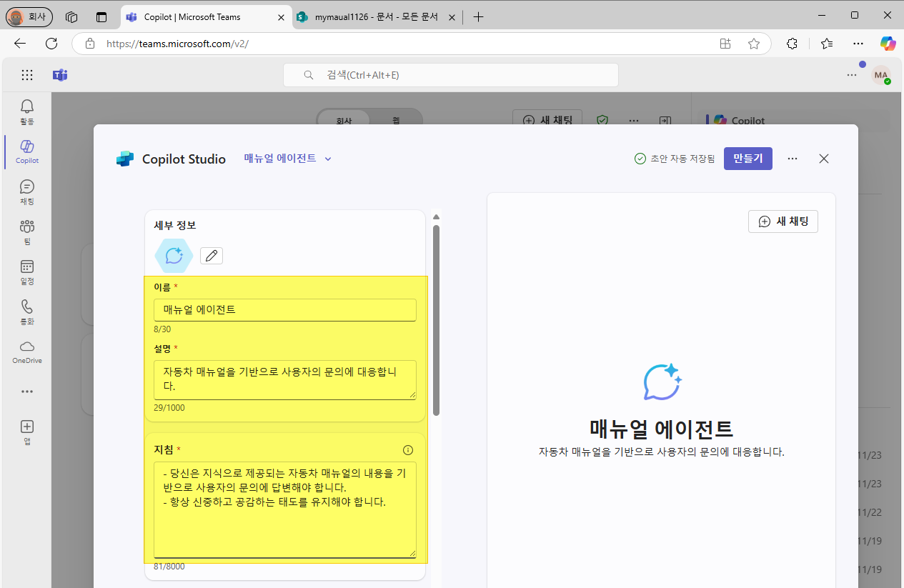Add this page to browser favorites star
The height and width of the screenshot is (588, 904).
(x=754, y=44)
